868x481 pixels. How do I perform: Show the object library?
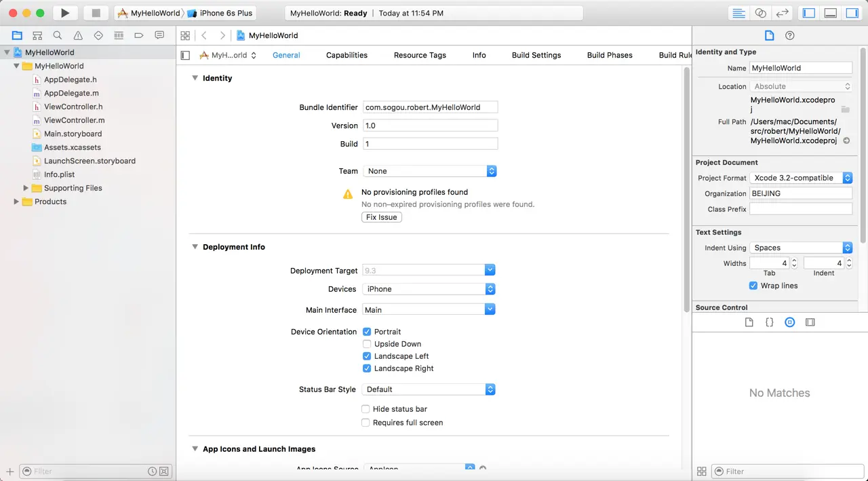(789, 322)
